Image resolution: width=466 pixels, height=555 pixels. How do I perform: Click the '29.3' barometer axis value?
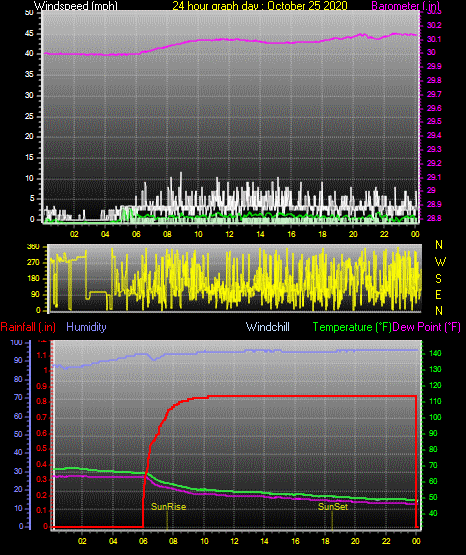tap(434, 149)
